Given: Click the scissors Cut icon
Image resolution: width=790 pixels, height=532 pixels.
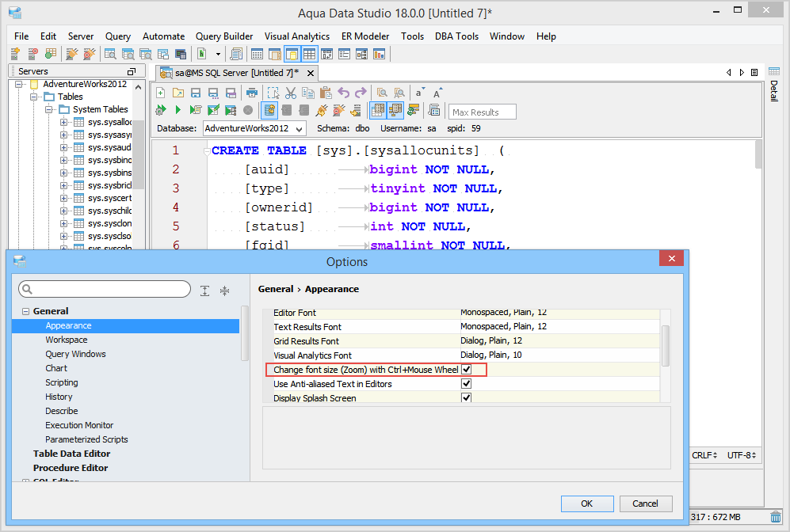Looking at the screenshot, I should (291, 93).
